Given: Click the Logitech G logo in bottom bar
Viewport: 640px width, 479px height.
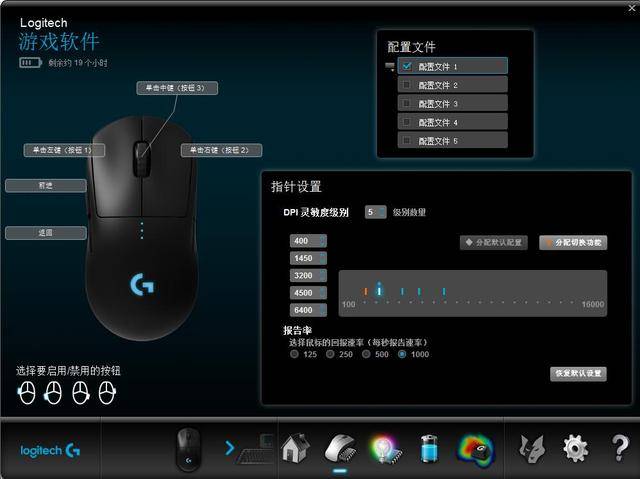Looking at the screenshot, I should (50, 450).
